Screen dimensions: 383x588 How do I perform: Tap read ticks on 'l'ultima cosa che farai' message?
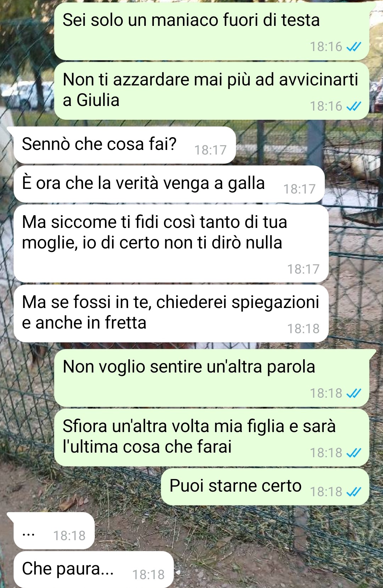coord(354,453)
